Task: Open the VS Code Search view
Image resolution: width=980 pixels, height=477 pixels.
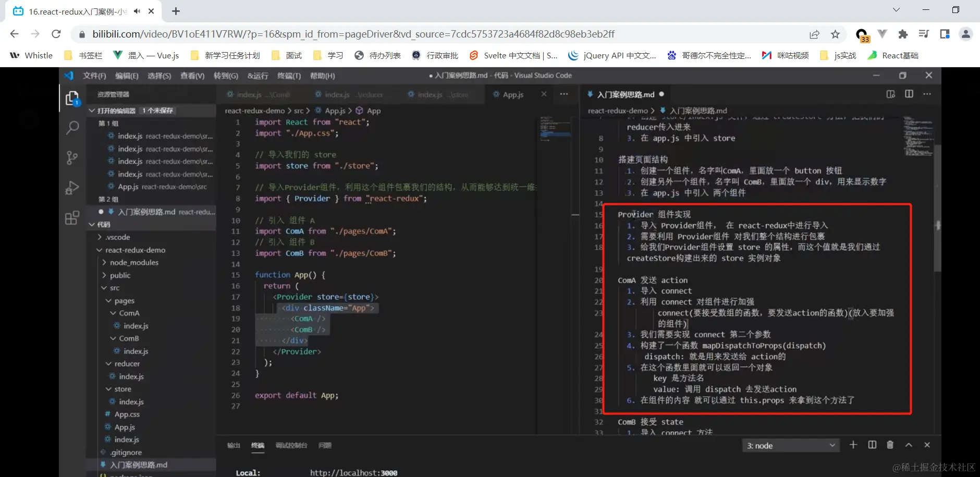Action: tap(72, 128)
